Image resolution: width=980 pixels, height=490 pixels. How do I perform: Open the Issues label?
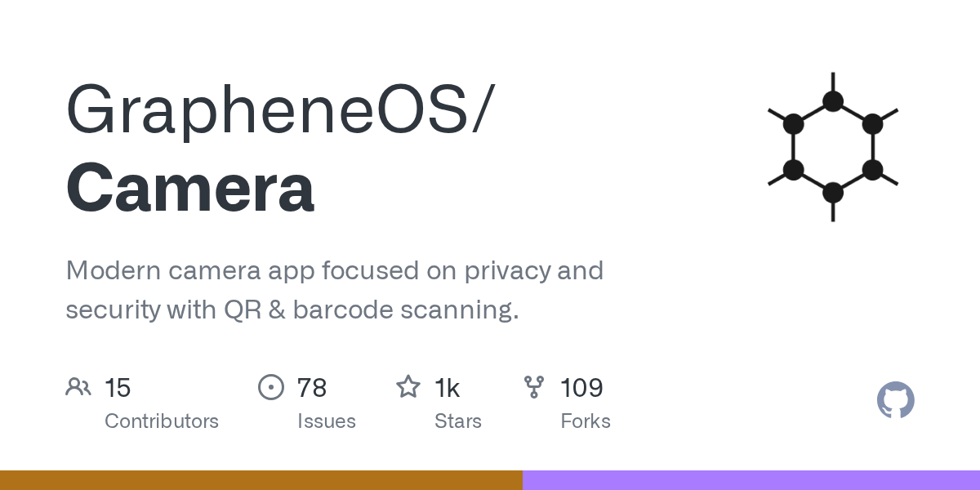click(x=327, y=421)
